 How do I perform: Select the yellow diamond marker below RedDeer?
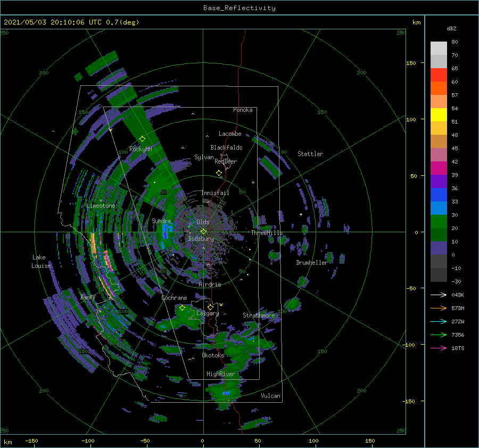click(219, 173)
